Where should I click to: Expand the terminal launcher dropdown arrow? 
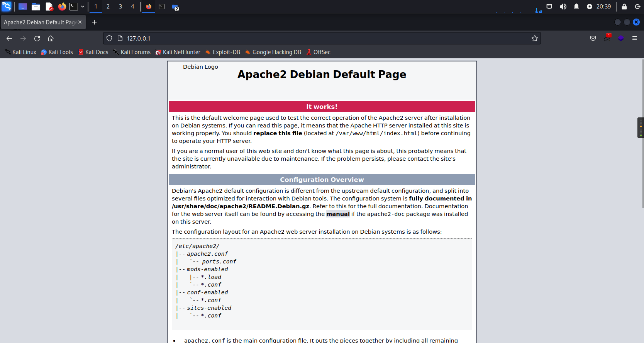point(83,7)
